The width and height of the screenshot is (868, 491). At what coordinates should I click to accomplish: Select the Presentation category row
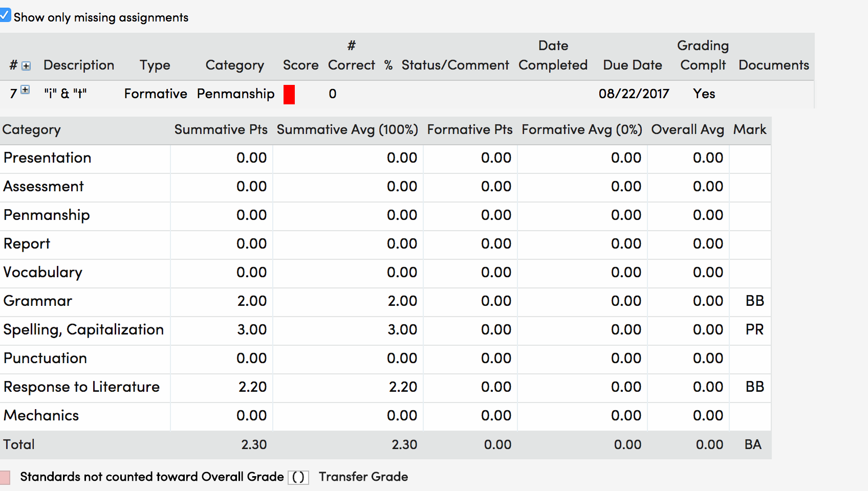(x=385, y=158)
